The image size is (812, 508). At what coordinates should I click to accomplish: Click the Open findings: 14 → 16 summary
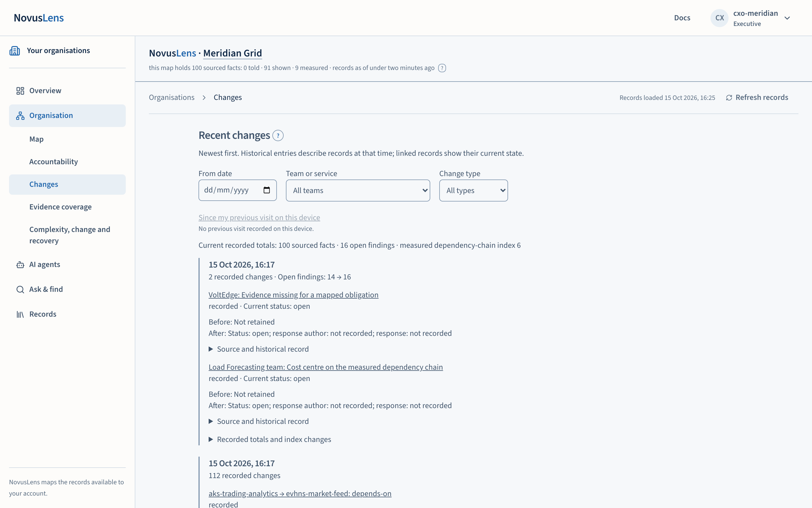tap(314, 277)
